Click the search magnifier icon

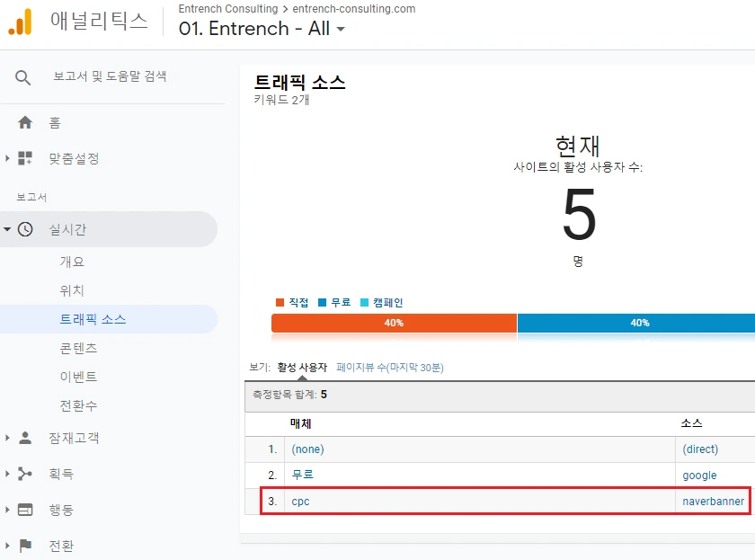[x=23, y=76]
